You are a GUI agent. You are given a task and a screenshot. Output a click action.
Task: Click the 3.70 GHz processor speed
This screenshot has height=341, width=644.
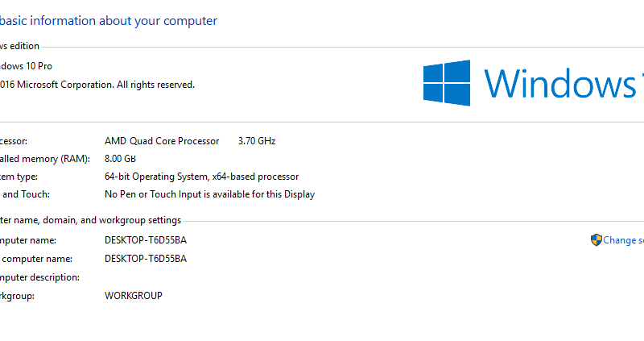tap(257, 141)
